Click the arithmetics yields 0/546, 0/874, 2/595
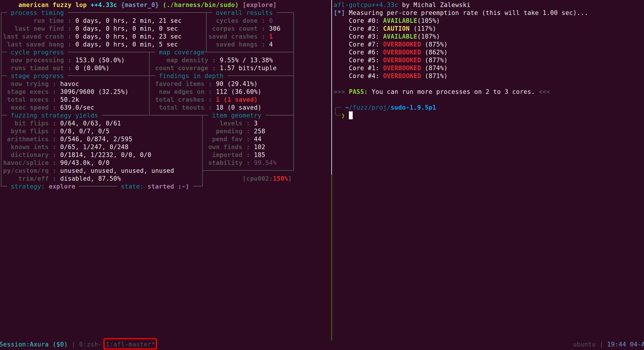This screenshot has width=644, height=350. click(96, 139)
